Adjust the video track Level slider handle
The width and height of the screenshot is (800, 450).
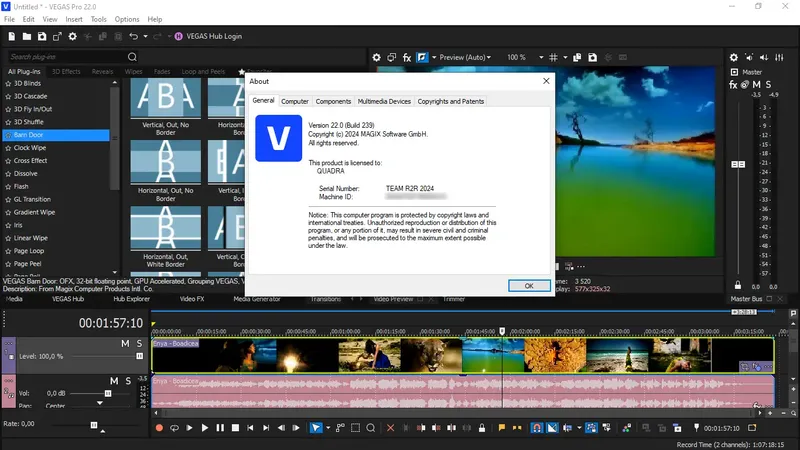point(139,356)
